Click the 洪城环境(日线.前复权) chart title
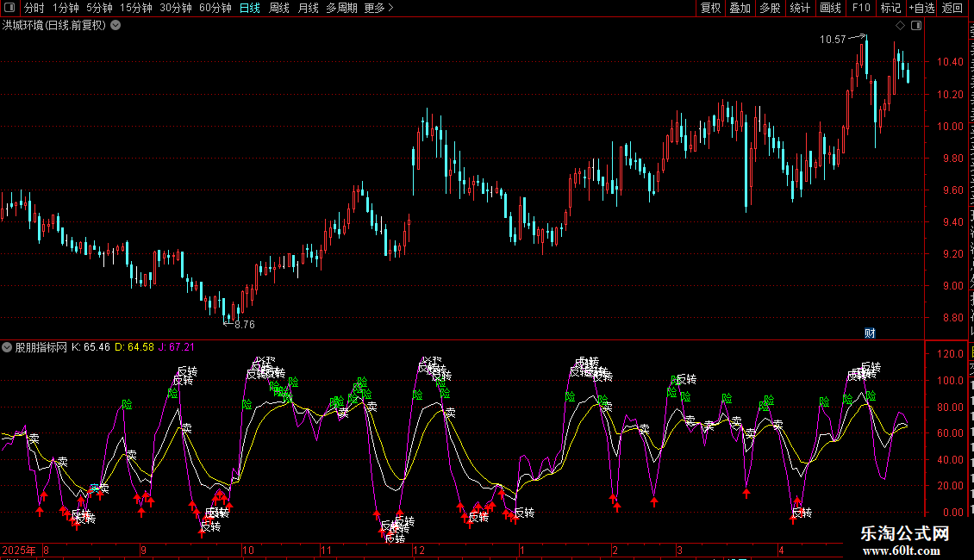 coord(54,26)
